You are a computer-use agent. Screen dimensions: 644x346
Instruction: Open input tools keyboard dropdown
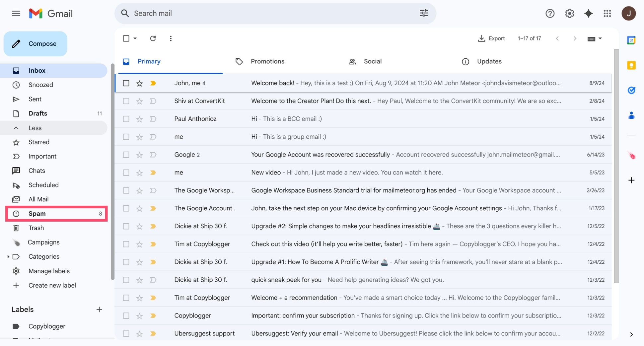click(x=595, y=39)
